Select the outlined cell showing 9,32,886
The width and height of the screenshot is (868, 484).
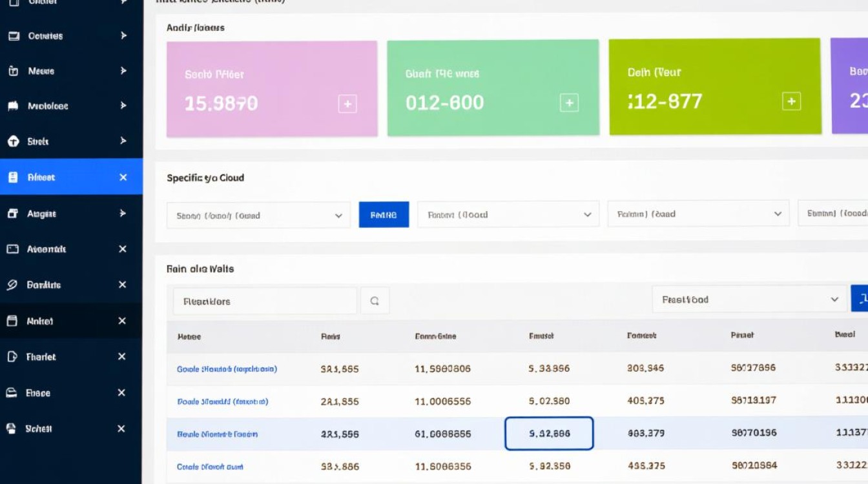click(549, 434)
